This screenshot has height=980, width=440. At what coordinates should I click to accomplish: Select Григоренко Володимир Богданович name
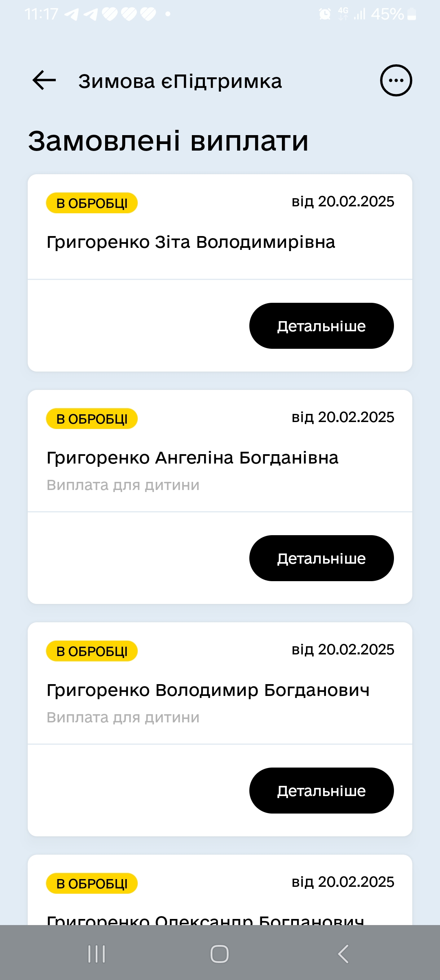pos(208,690)
